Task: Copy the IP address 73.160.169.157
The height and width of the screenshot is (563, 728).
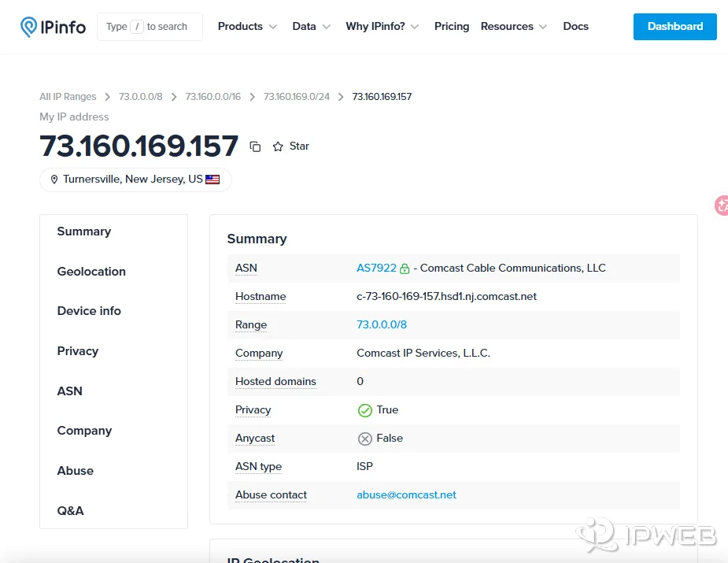Action: (255, 146)
